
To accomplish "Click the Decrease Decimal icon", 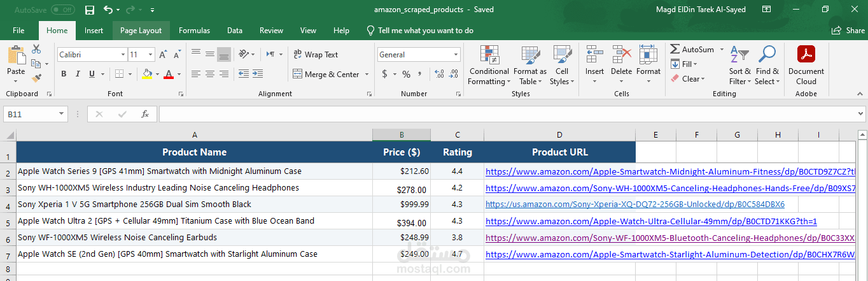I will (452, 75).
